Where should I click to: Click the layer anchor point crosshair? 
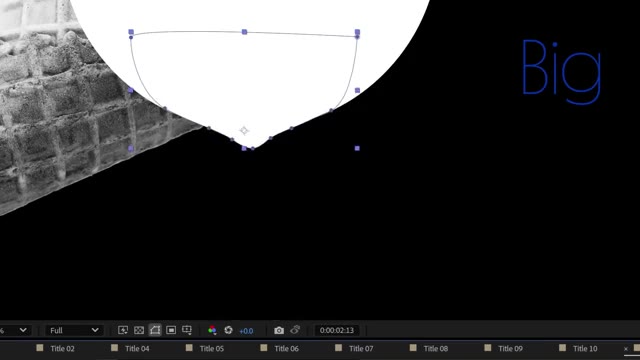coord(244,131)
